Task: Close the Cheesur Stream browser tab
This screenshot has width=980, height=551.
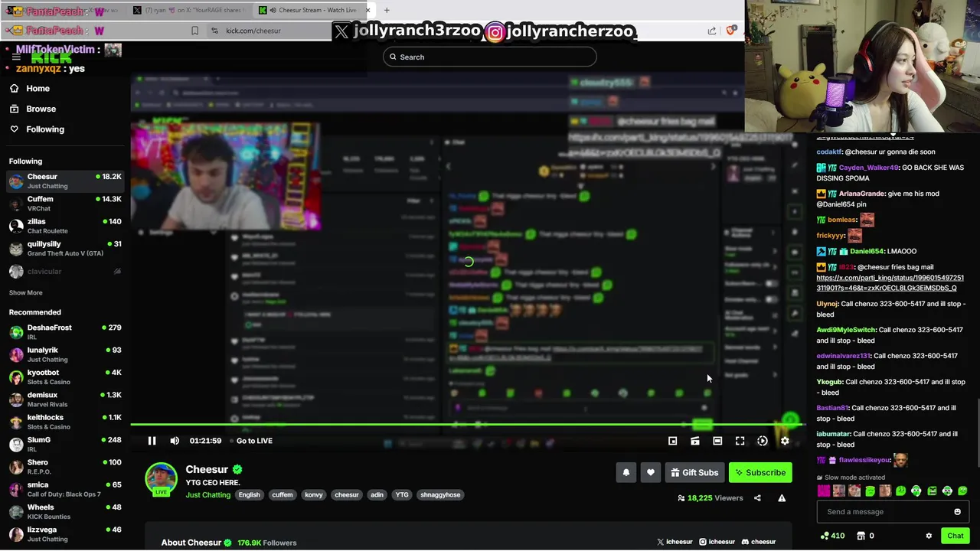Action: (x=367, y=10)
